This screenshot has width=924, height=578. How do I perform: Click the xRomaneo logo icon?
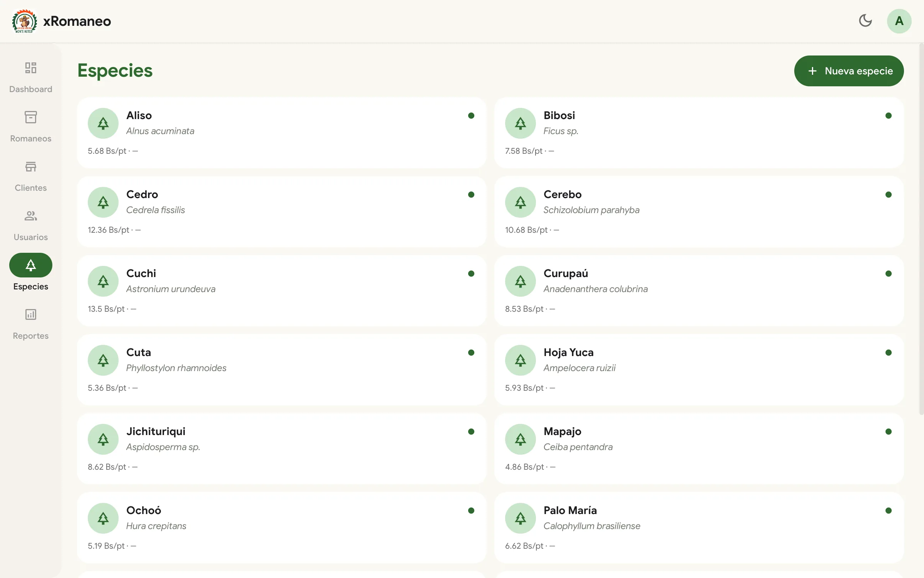point(24,21)
